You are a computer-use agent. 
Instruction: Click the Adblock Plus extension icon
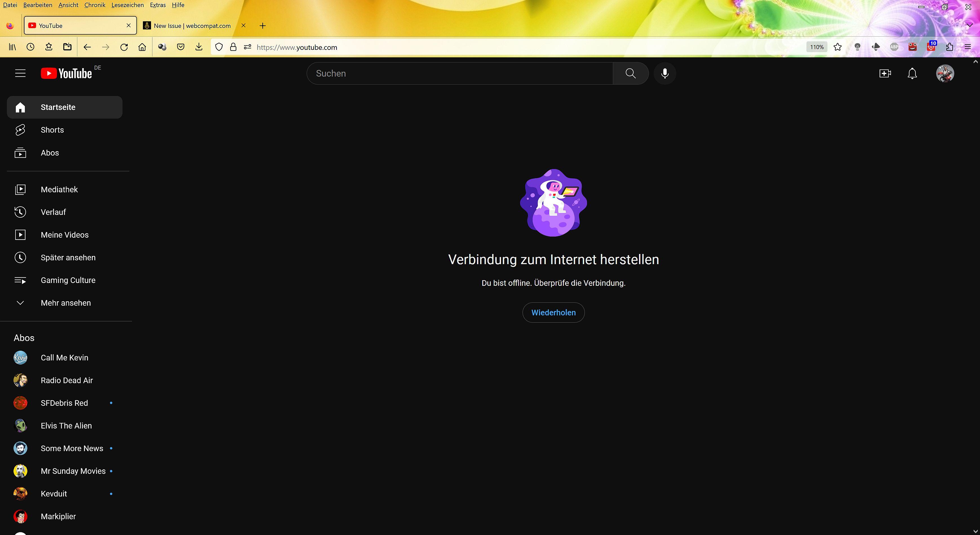(894, 47)
